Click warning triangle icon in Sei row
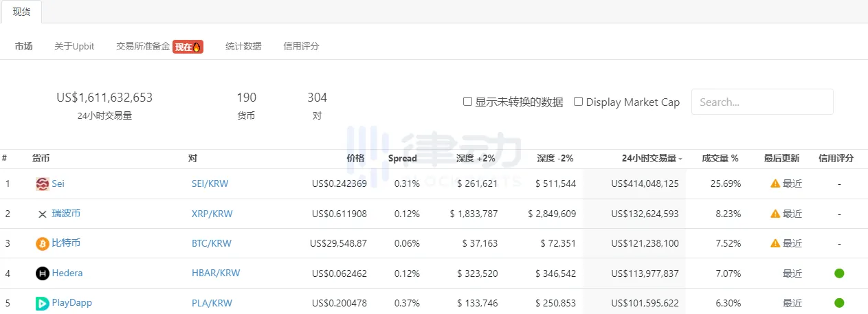Viewport: 868px width, 314px height. point(775,183)
